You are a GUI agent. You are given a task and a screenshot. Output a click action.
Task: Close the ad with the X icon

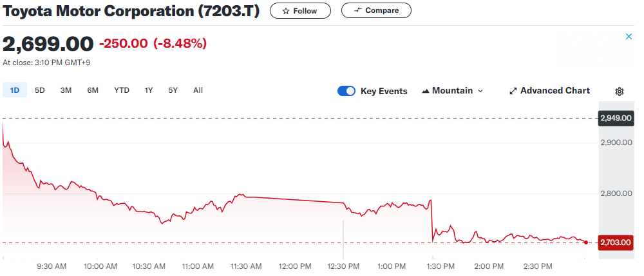[x=629, y=37]
